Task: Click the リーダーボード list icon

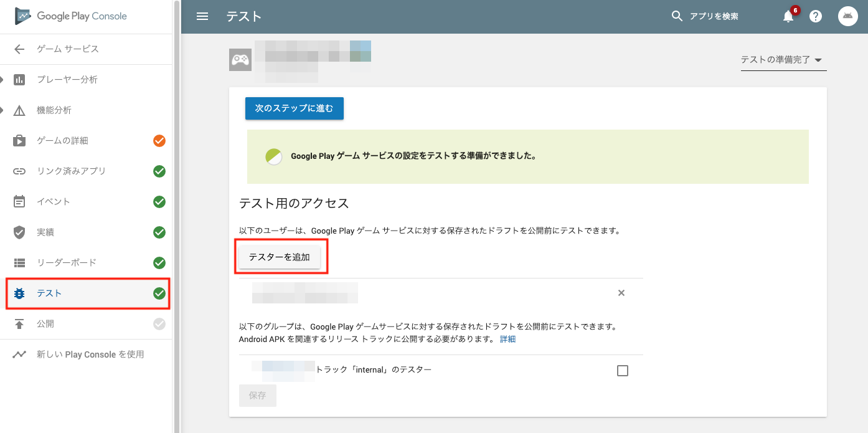Action: pos(19,263)
